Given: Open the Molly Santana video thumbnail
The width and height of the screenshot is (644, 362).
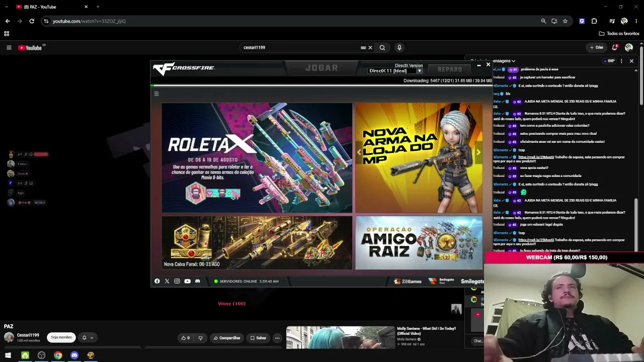Looking at the screenshot, I should coord(341,337).
